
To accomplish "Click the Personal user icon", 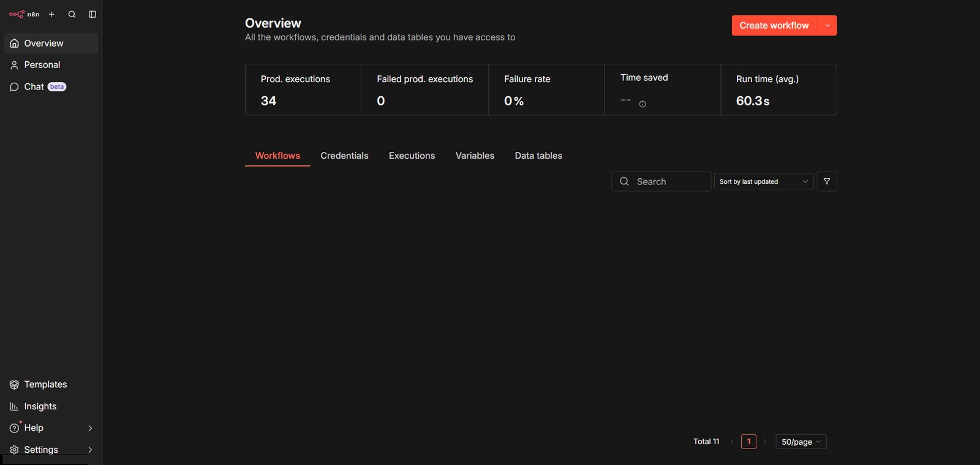I will [14, 65].
